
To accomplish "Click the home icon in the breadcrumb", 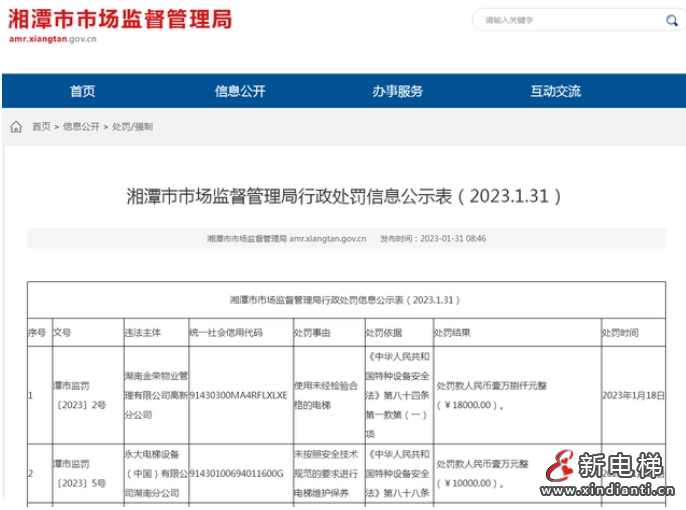I will coord(16,127).
